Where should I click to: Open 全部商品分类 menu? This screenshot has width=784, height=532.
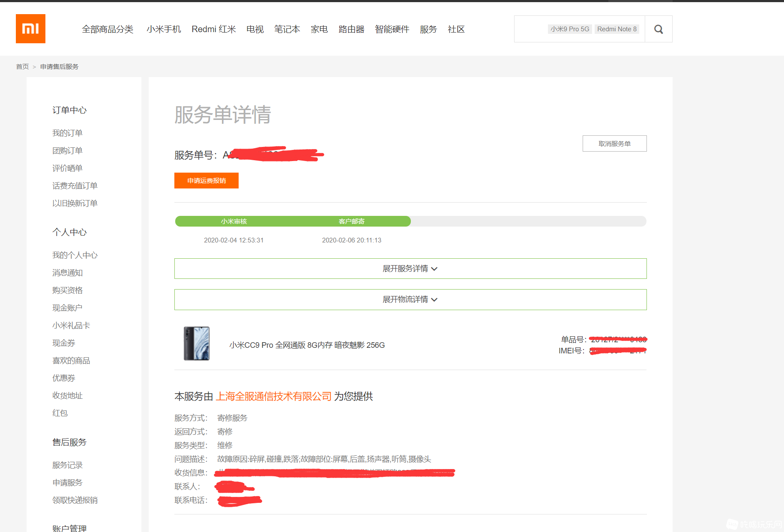coord(108,29)
